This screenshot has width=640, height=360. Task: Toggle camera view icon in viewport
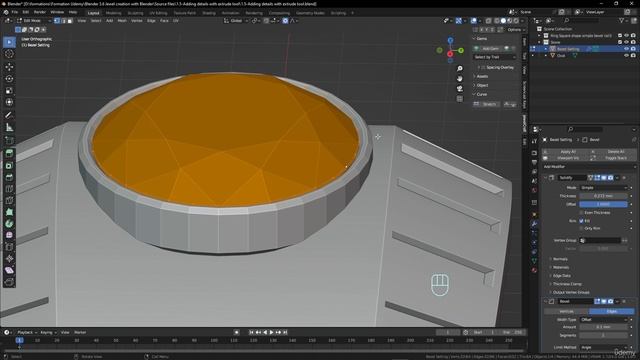(x=460, y=89)
